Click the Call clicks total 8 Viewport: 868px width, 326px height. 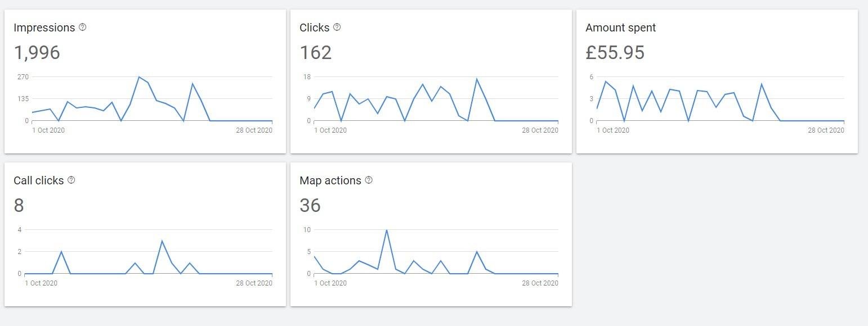point(19,205)
